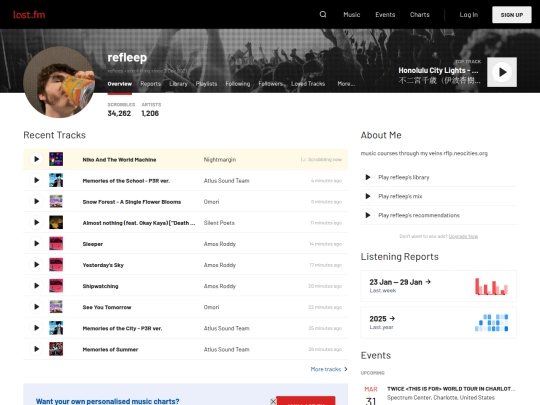The image size is (540, 405).
Task: Play Memories of the School - P3R ver.
Action: [x=36, y=180]
